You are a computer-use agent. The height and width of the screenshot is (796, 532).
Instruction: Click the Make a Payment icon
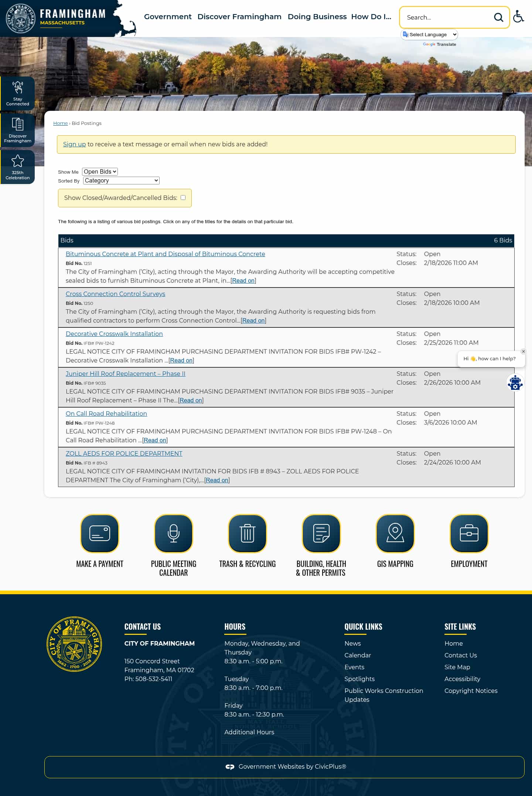100,533
